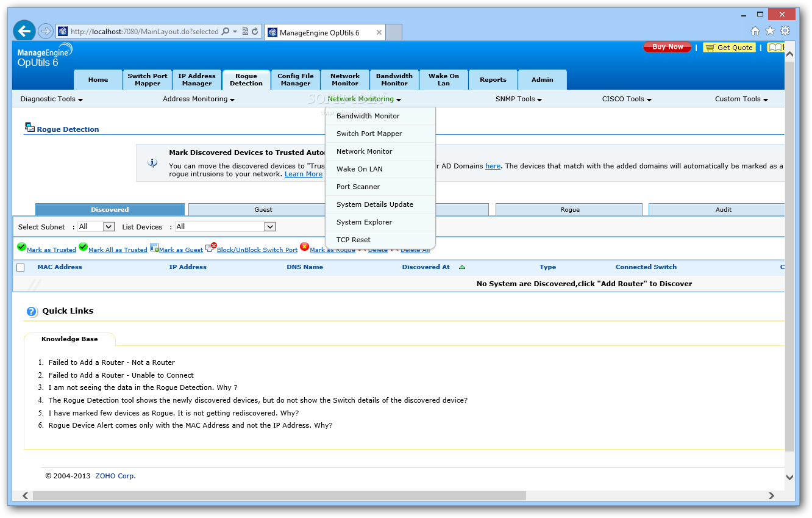Click the Discovered At sort triangle

point(462,267)
